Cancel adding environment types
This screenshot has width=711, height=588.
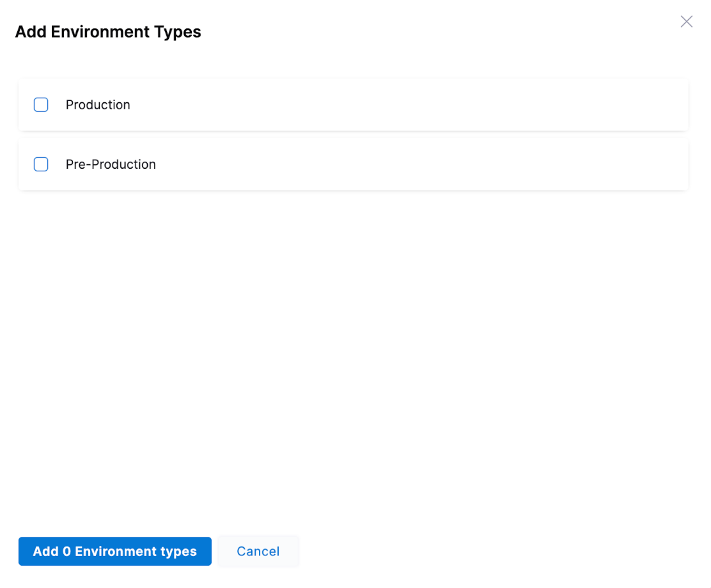258,551
